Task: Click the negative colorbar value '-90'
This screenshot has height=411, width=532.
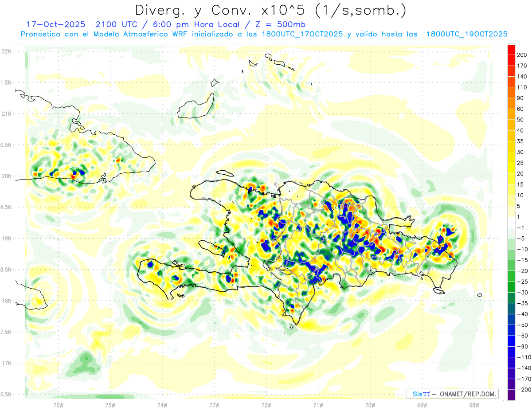Action: 523,347
